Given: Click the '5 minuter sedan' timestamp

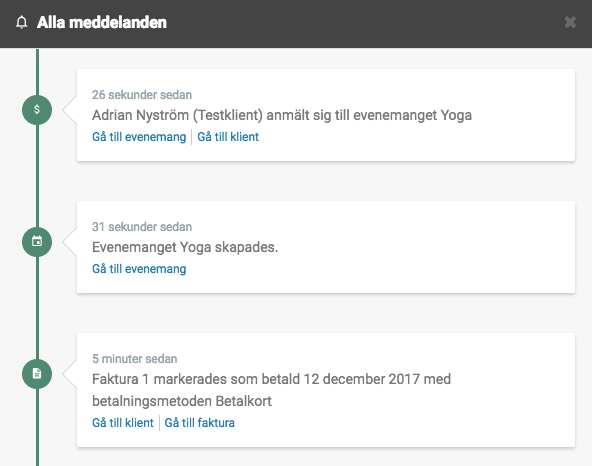Looking at the screenshot, I should tap(134, 359).
